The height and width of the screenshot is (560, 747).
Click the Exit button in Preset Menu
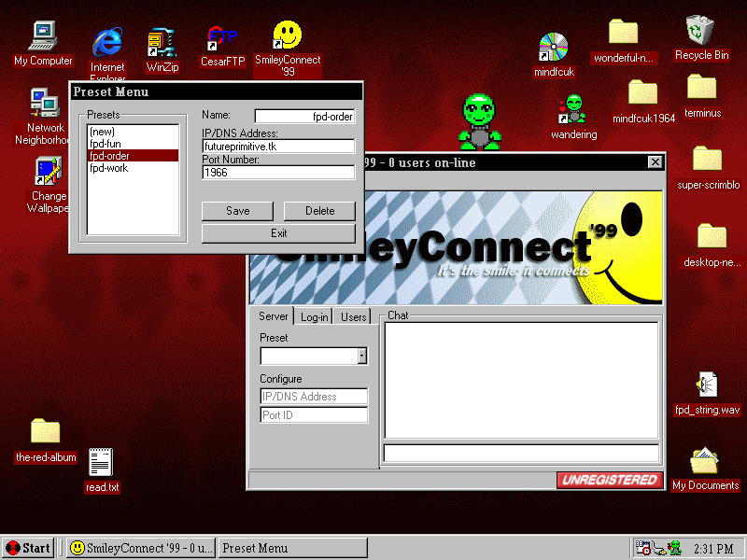coord(278,233)
